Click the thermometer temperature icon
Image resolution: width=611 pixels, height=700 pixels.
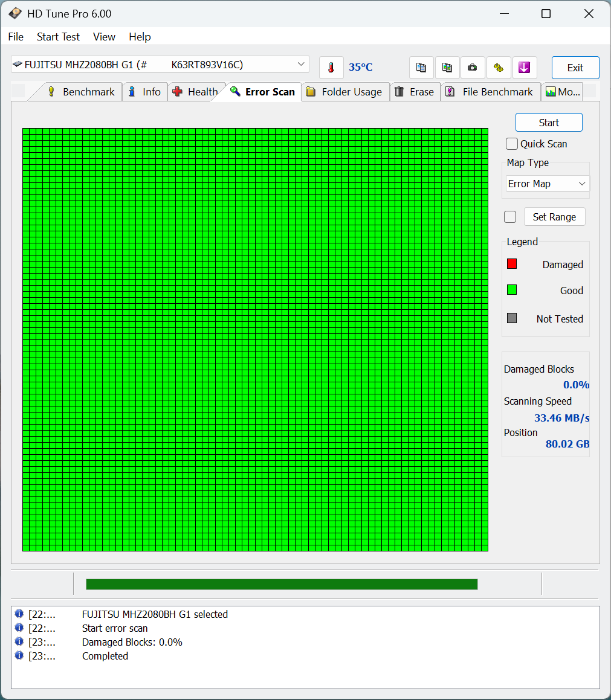(x=331, y=68)
